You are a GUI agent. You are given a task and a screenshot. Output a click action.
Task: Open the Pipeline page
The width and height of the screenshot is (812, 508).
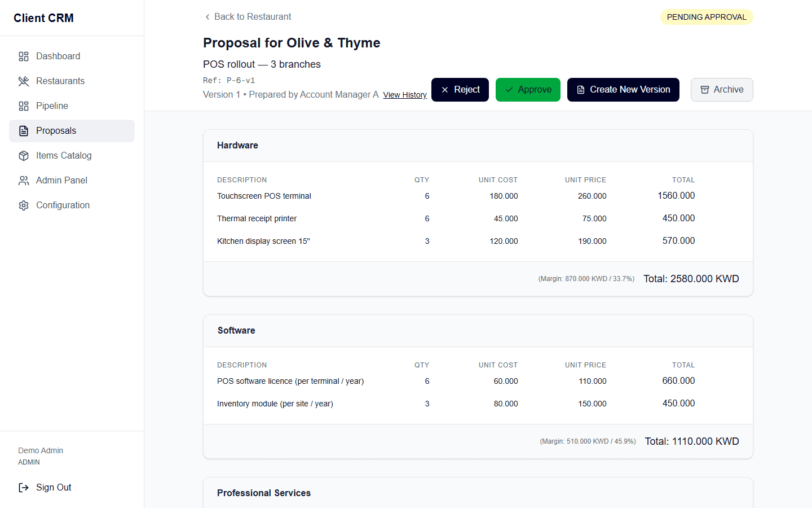click(x=72, y=106)
